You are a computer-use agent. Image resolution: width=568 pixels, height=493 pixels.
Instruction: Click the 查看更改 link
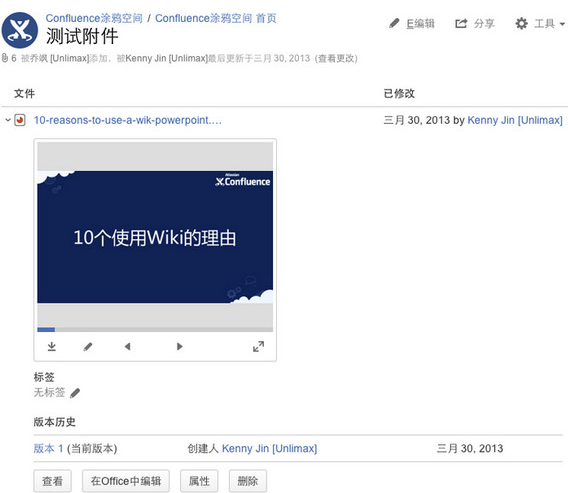click(336, 58)
